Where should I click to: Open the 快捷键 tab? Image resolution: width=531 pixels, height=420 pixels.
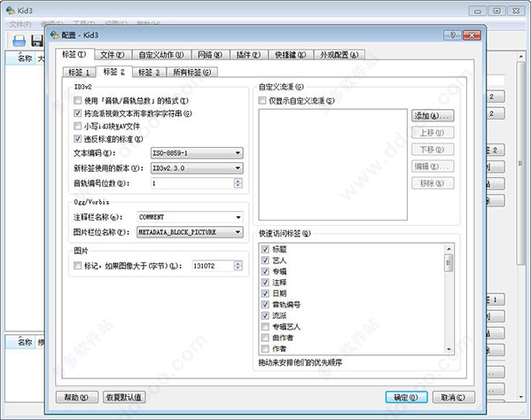pyautogui.click(x=290, y=54)
